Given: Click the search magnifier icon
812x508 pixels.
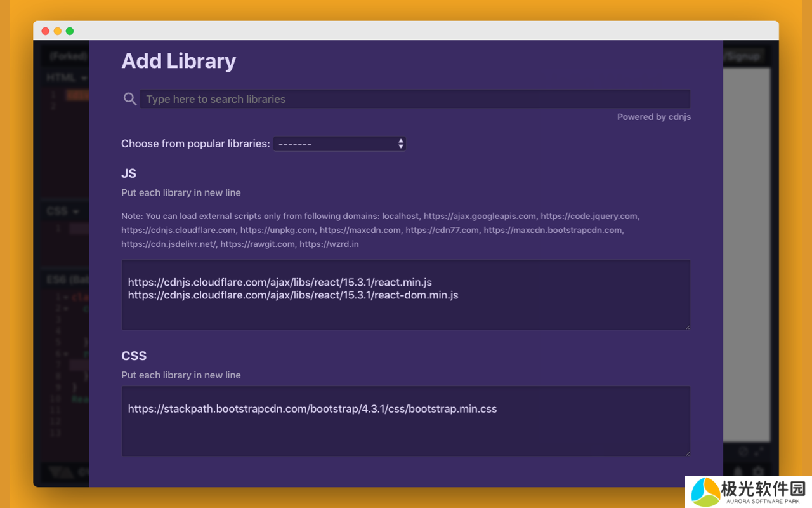Looking at the screenshot, I should coord(130,99).
